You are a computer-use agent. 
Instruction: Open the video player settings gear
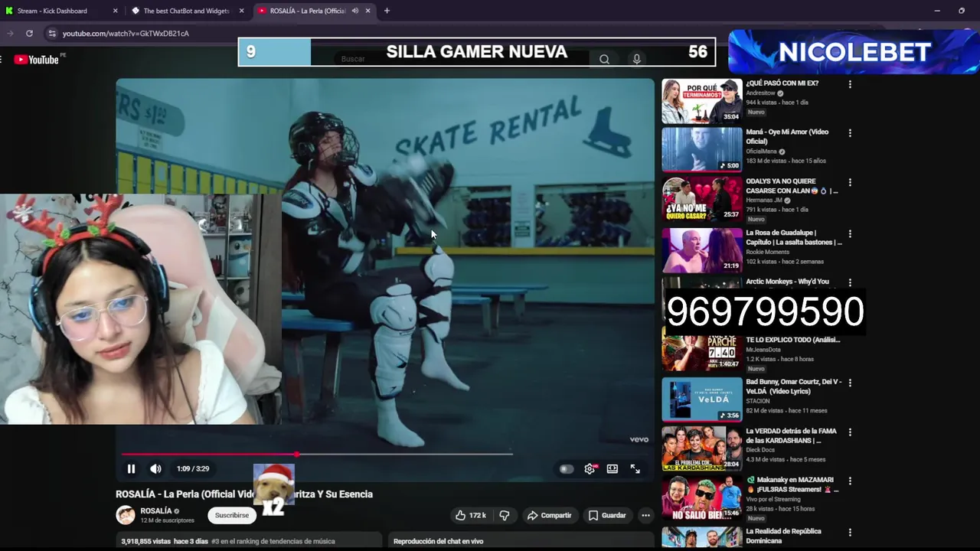click(x=590, y=469)
